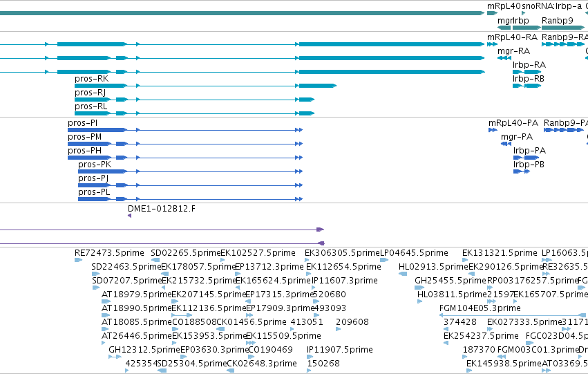Click the EP13712.3prime EST label
Viewport: 588px width, 374px height.
pyautogui.click(x=269, y=267)
